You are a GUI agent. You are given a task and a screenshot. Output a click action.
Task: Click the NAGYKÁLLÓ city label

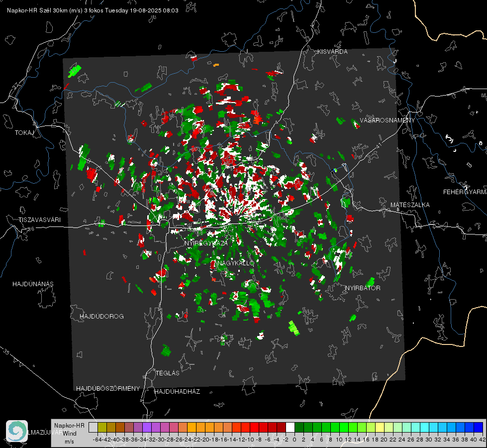point(236,263)
